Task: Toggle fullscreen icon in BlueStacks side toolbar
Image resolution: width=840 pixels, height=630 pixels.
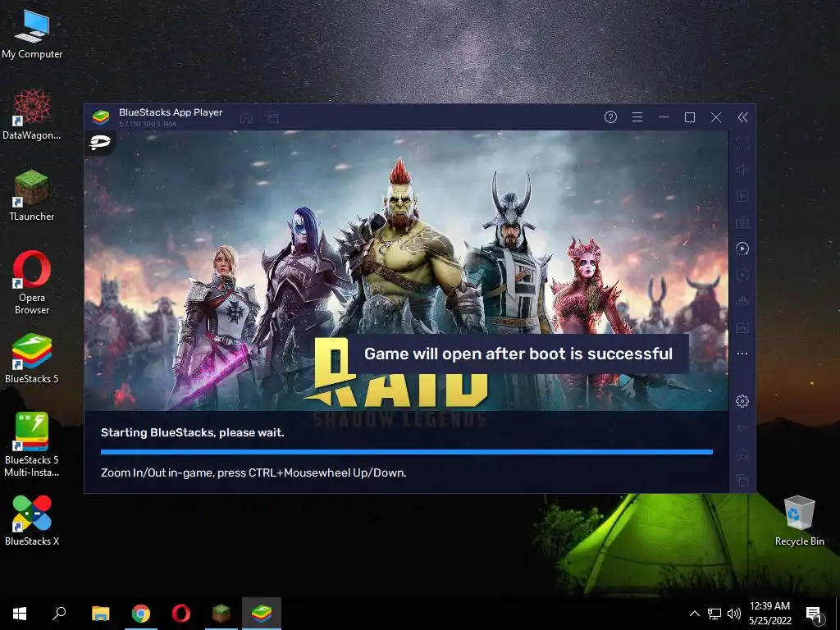Action: click(x=742, y=143)
